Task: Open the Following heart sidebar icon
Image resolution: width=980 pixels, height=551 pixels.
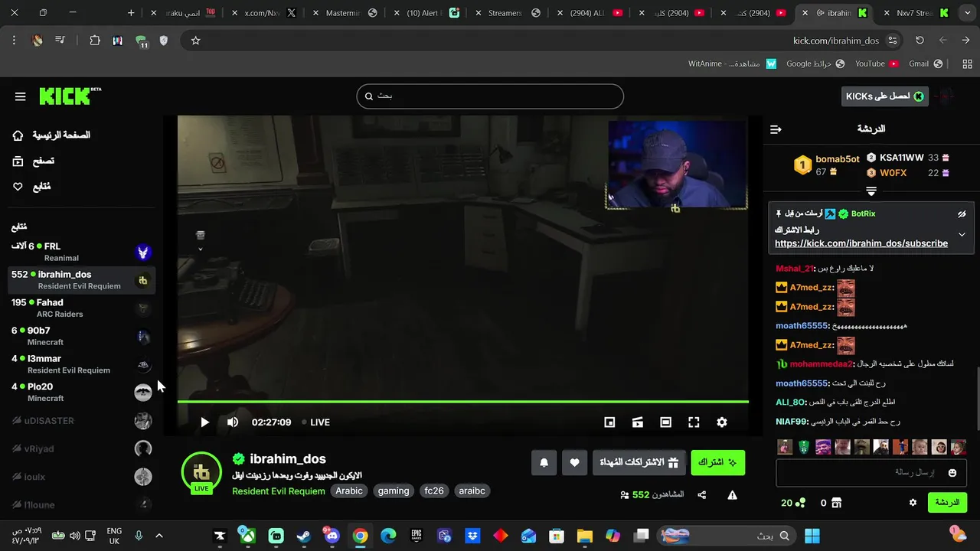Action: click(18, 187)
